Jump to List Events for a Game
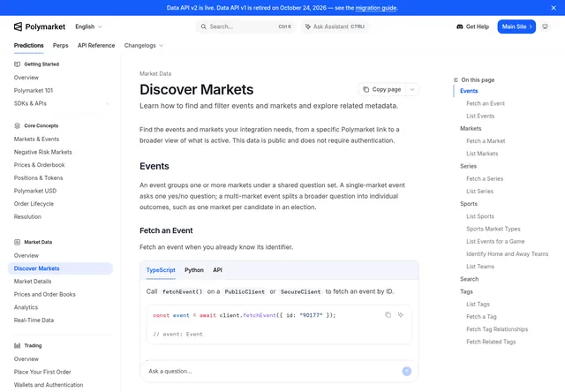Image resolution: width=565 pixels, height=392 pixels. click(495, 241)
